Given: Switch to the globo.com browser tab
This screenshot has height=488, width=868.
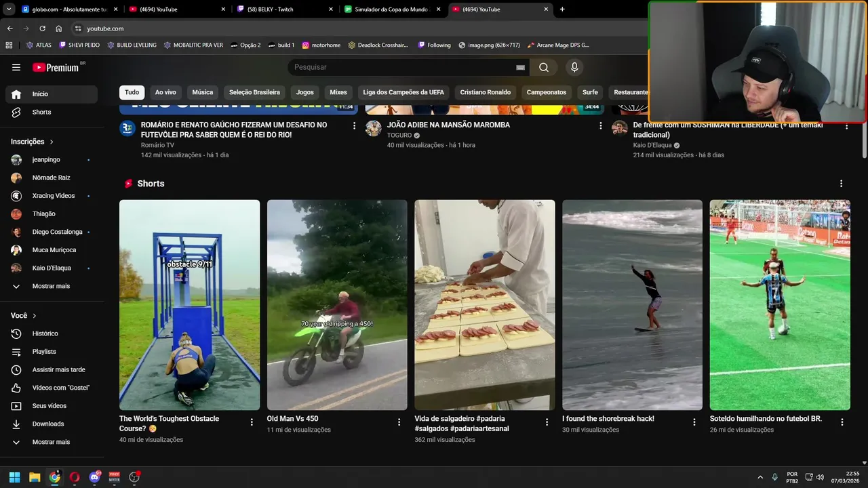Looking at the screenshot, I should tap(69, 9).
